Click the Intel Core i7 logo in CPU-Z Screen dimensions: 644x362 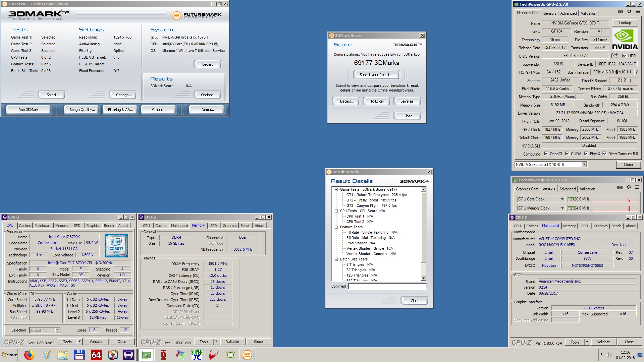click(116, 246)
